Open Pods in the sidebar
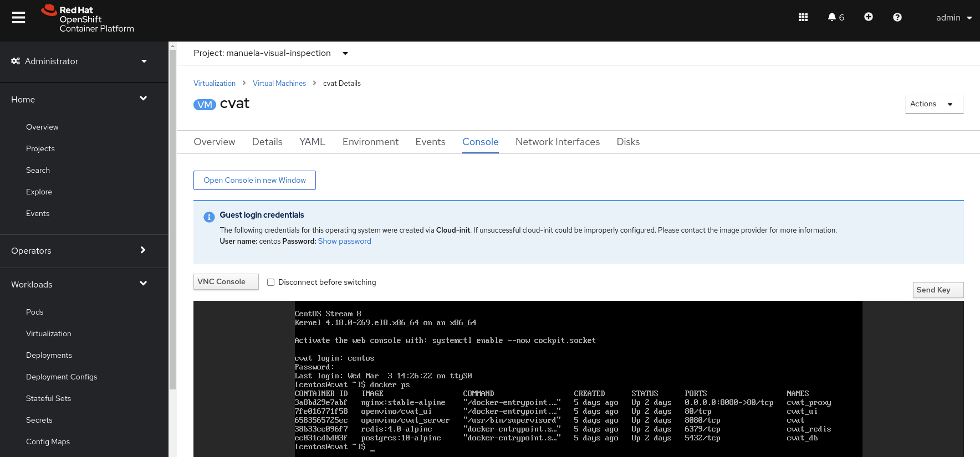Image resolution: width=980 pixels, height=457 pixels. (34, 312)
